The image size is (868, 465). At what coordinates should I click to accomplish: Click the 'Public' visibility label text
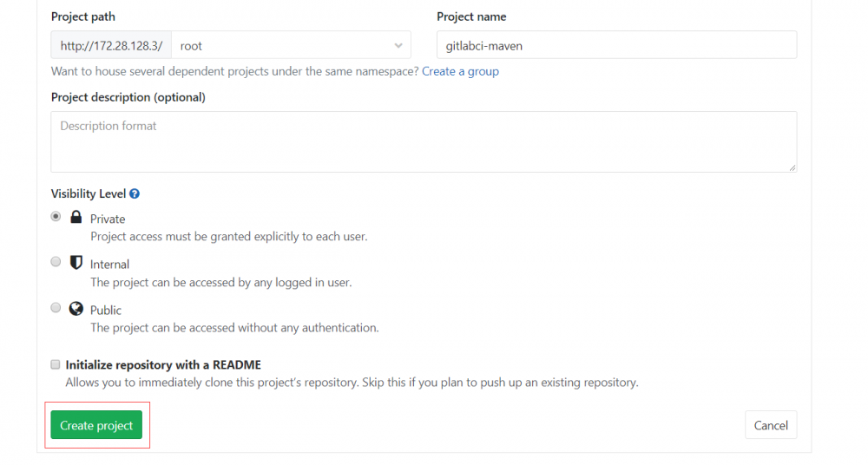[106, 310]
